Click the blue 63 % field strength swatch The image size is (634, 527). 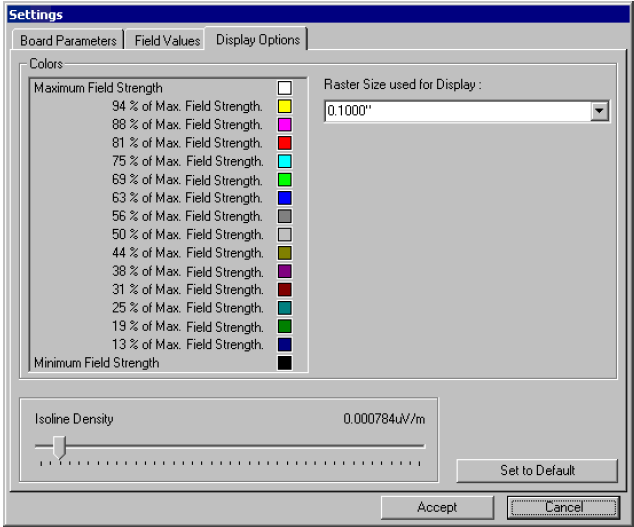coord(285,198)
